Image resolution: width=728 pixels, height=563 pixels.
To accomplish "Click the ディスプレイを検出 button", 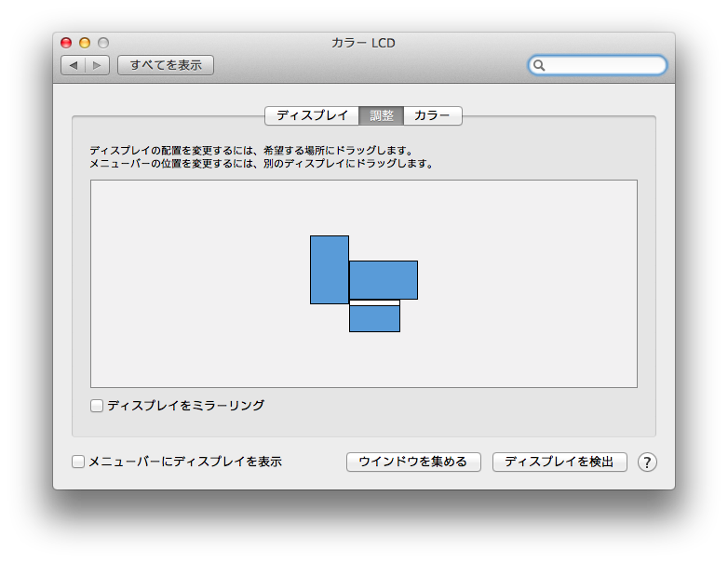I will click(x=559, y=462).
